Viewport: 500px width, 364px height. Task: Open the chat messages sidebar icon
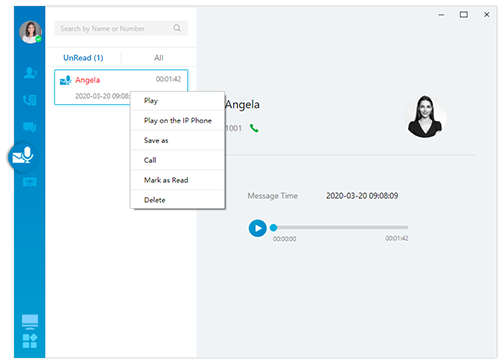pos(30,127)
